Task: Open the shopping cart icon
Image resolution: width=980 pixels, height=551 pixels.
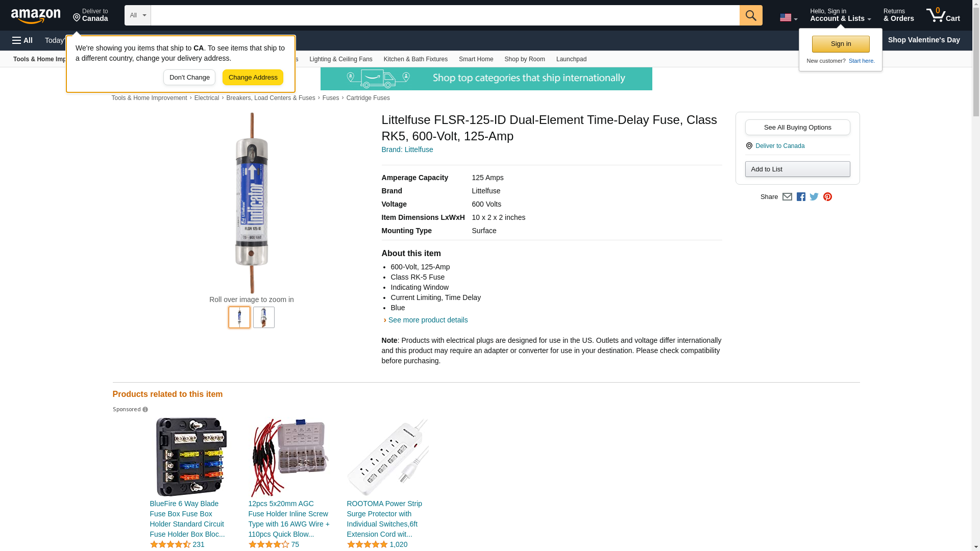Action: pos(943,15)
